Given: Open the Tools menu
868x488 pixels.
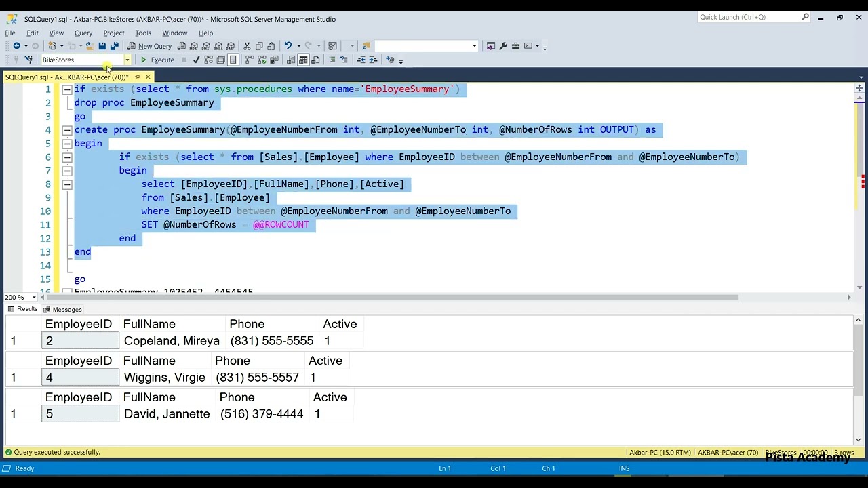Looking at the screenshot, I should tap(143, 33).
